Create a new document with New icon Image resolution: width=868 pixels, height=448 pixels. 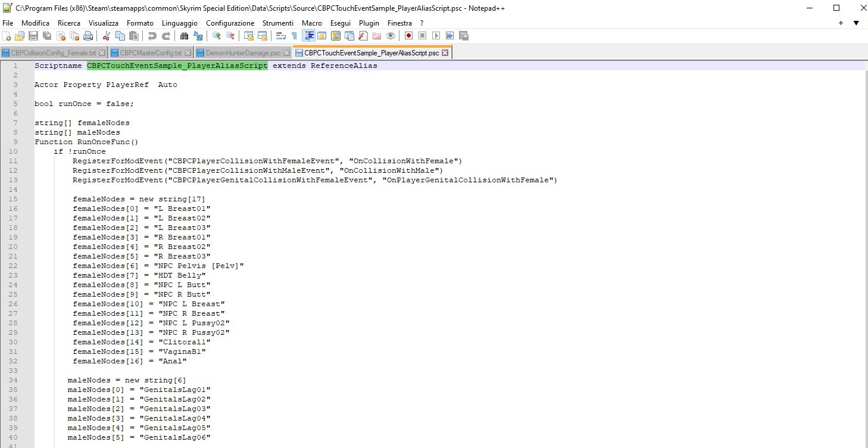click(7, 36)
